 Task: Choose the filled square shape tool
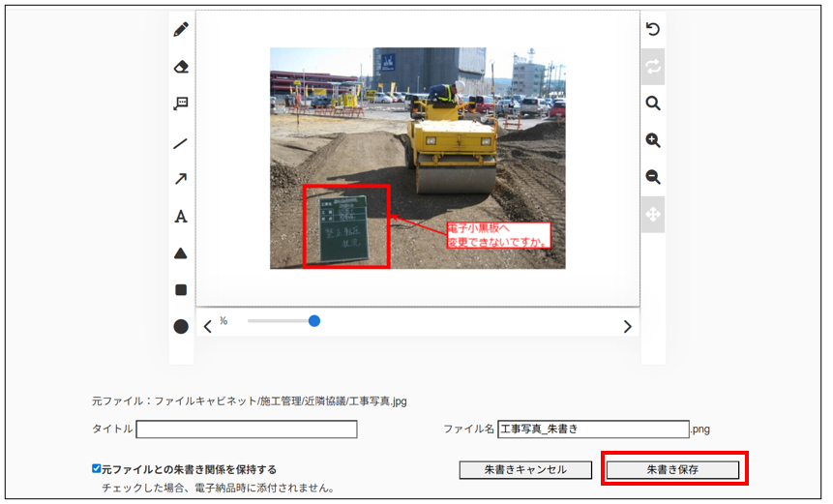[x=181, y=290]
